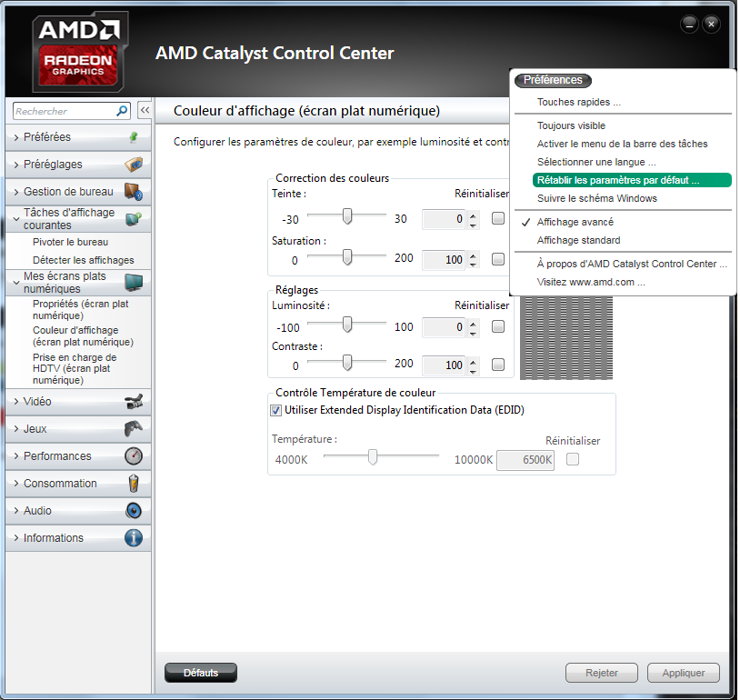Expand the Préférées section chevron
The width and height of the screenshot is (740, 700).
pyautogui.click(x=16, y=137)
